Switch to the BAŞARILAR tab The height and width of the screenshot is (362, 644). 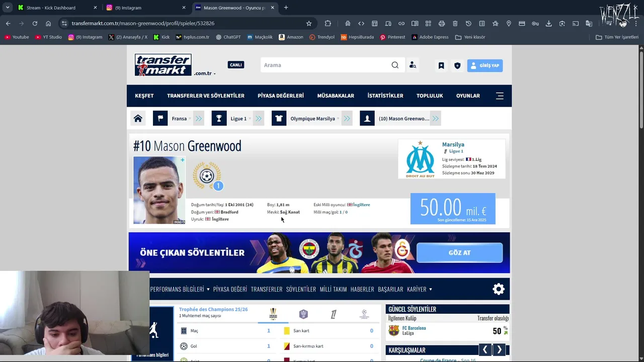390,289
